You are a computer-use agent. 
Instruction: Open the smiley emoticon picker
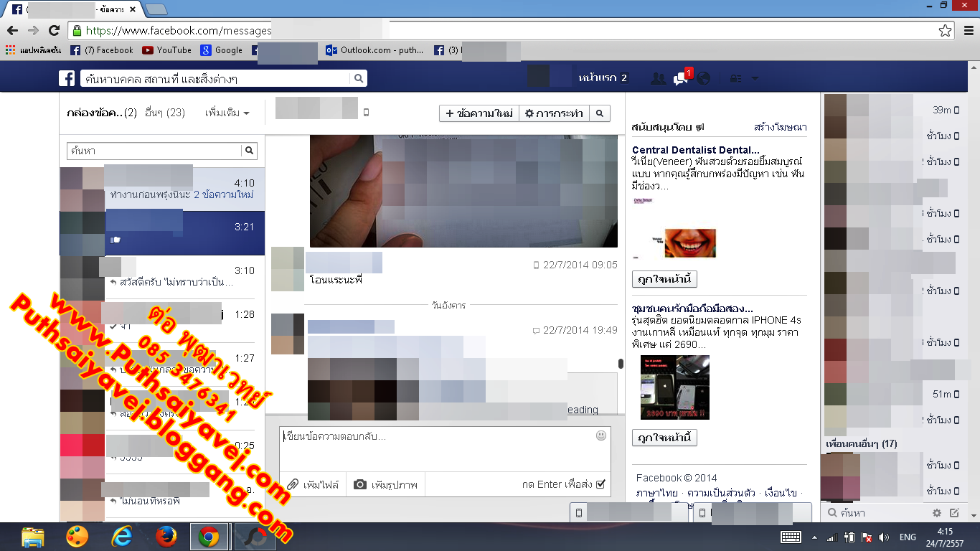click(601, 435)
